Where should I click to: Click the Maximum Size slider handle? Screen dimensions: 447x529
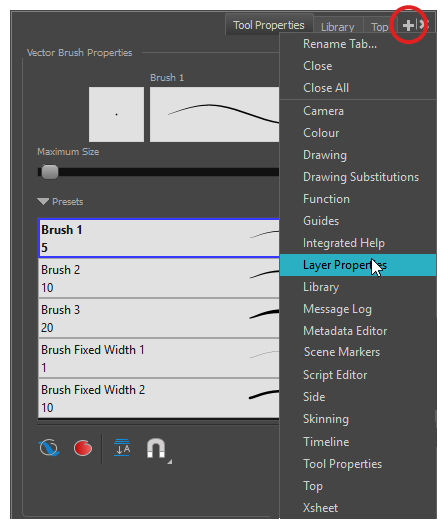tap(50, 172)
